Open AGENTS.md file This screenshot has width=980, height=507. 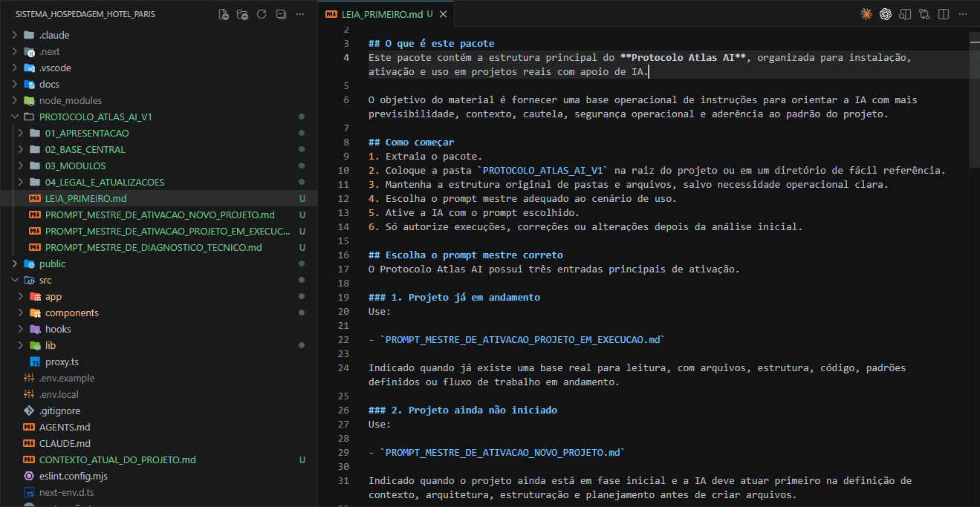click(x=158, y=427)
